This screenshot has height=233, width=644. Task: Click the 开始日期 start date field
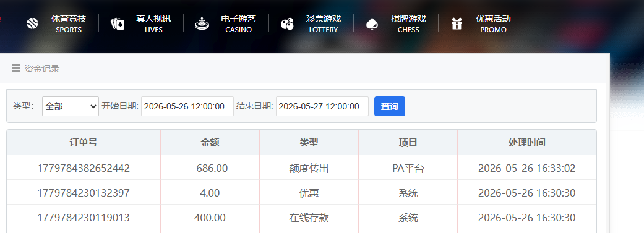tap(187, 106)
